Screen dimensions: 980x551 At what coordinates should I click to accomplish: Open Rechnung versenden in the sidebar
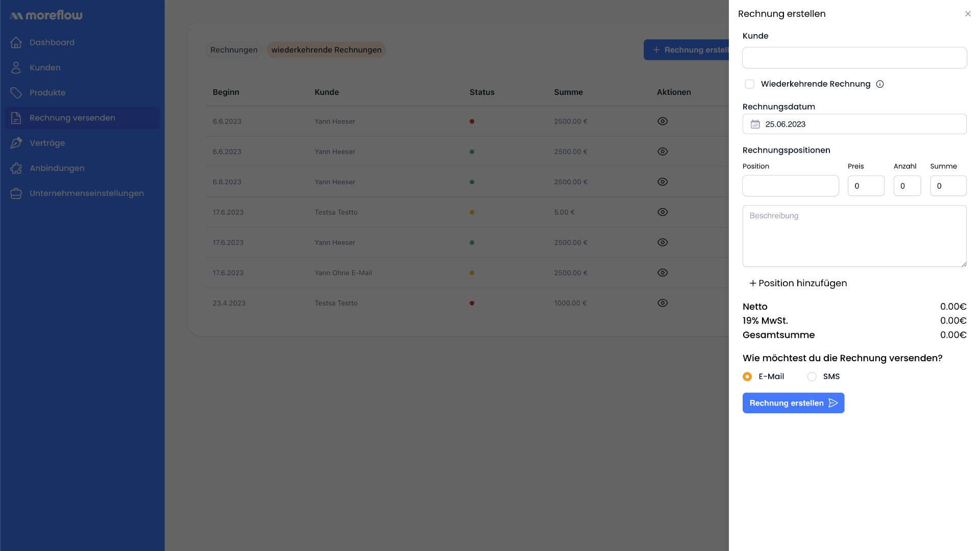point(72,118)
